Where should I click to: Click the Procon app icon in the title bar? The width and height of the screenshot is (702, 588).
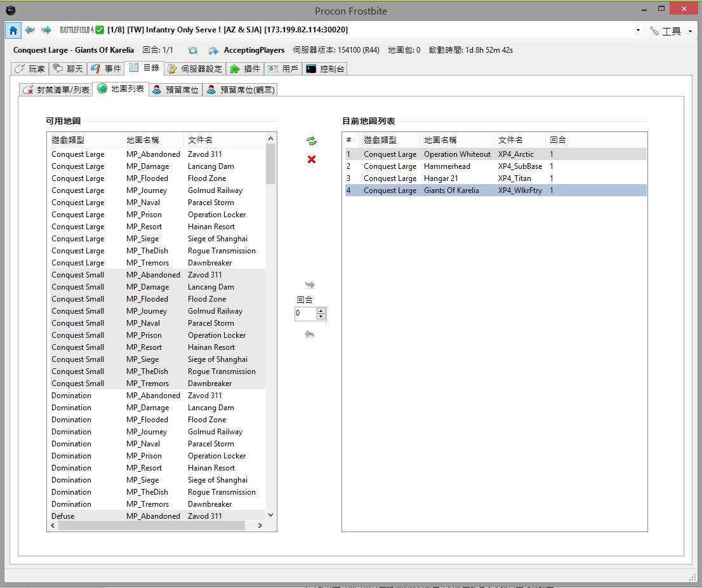tap(11, 10)
